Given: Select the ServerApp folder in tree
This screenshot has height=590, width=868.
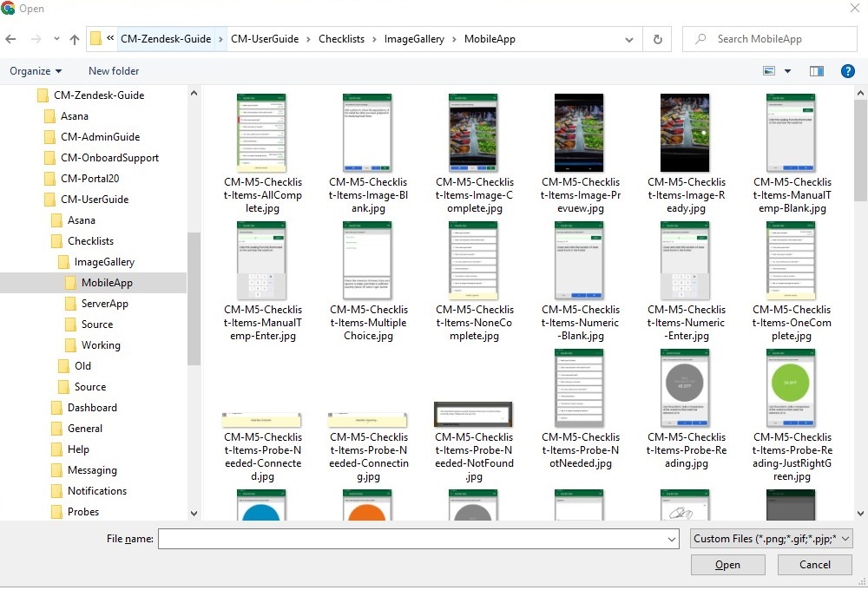Looking at the screenshot, I should pos(104,304).
